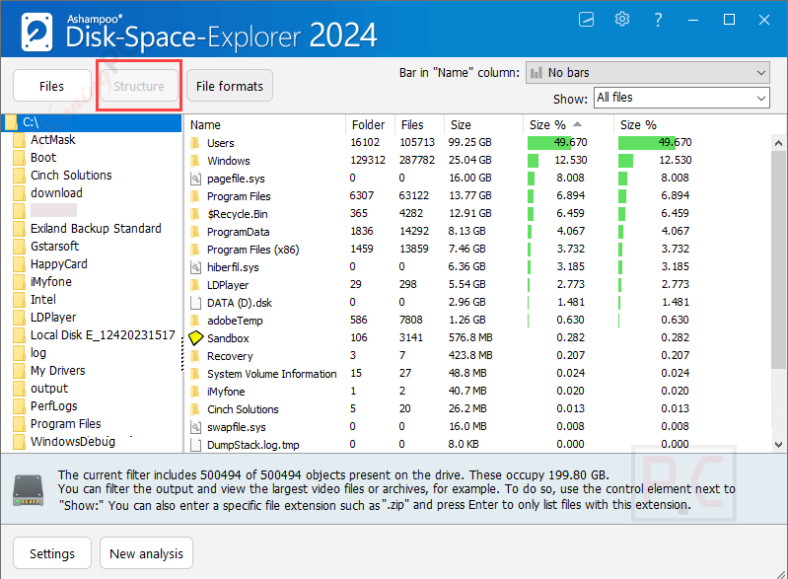The image size is (788, 579).
Task: Select WindowsDebug folder in tree
Action: coord(72,442)
